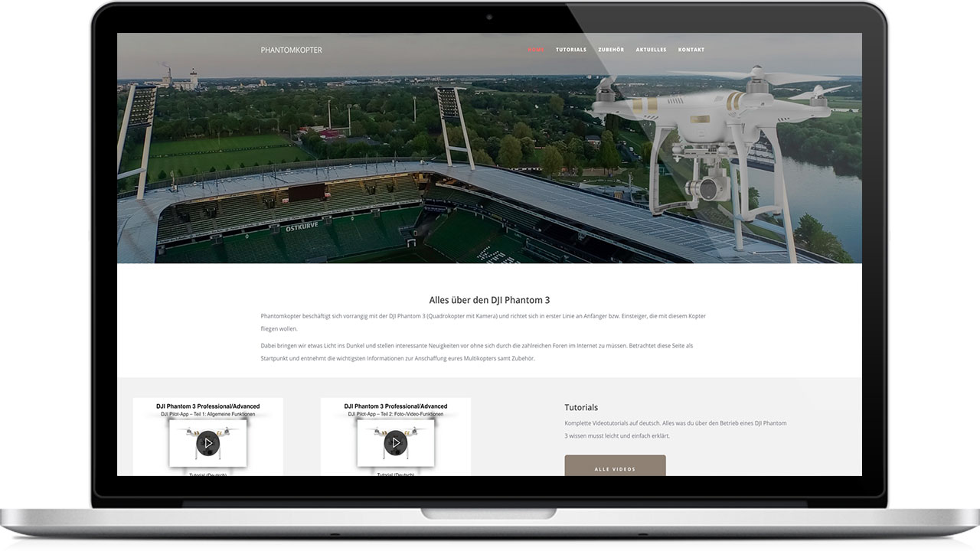Open the TUTORIALS navigation item
This screenshot has width=980, height=551.
pyautogui.click(x=571, y=49)
